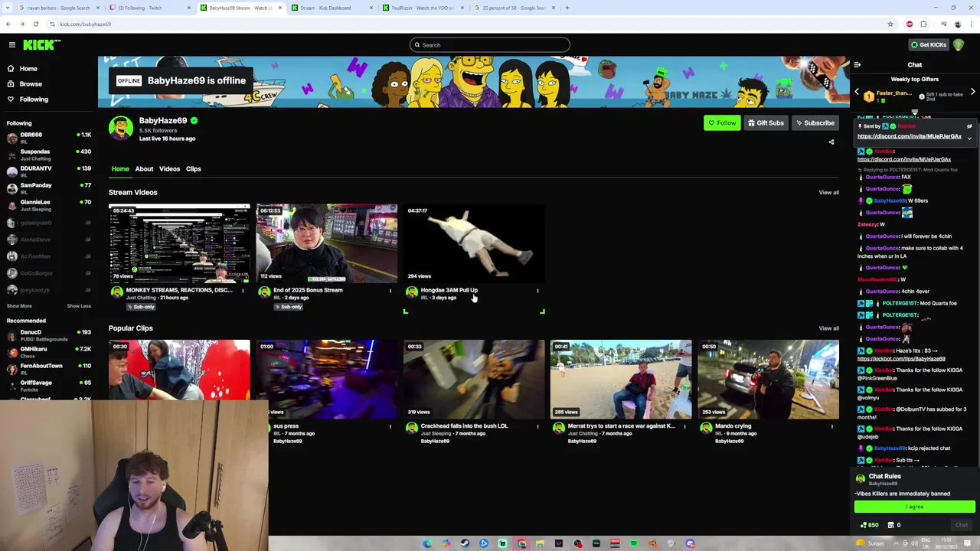Click the Gift Subs button
Screen dimensions: 980x551
coord(766,123)
